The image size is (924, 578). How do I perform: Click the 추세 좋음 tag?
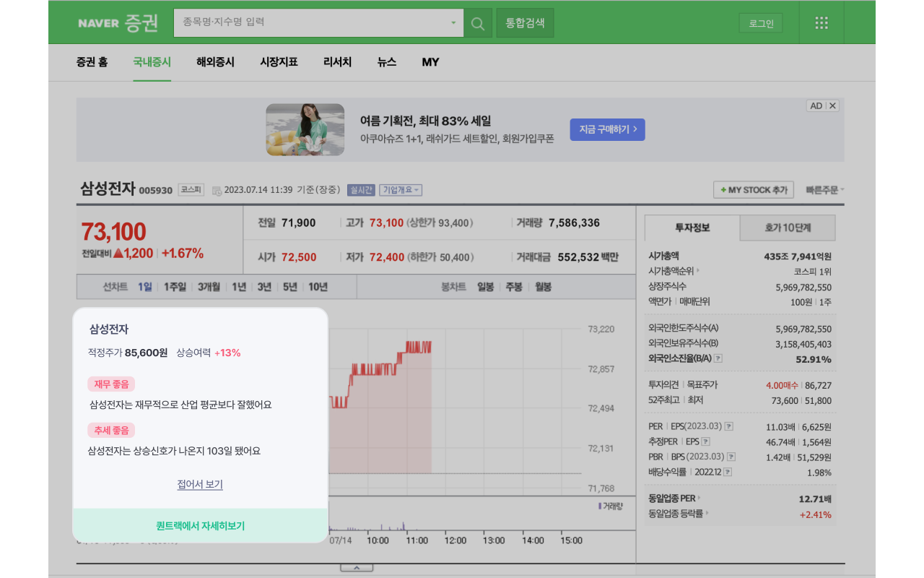point(112,430)
